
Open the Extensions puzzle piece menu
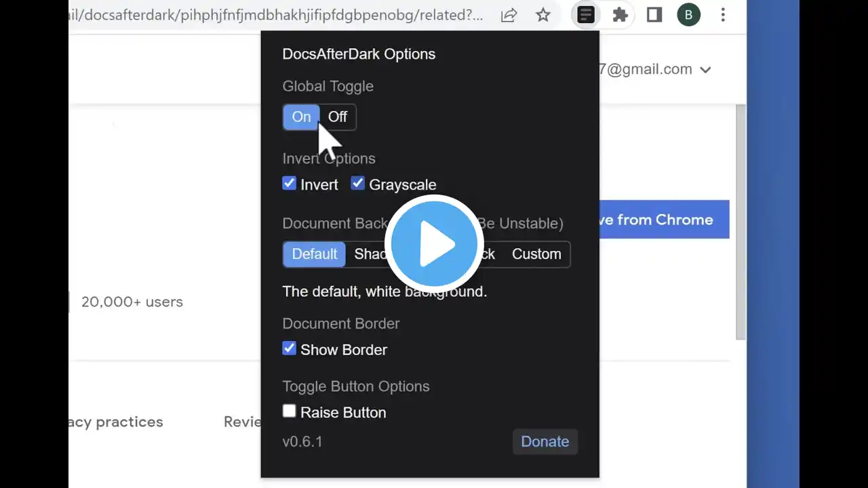(620, 15)
